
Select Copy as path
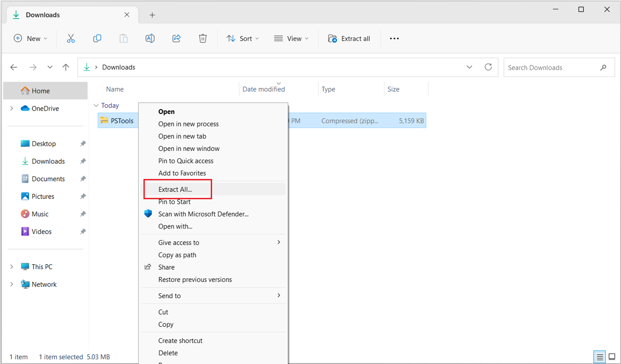(x=213, y=255)
